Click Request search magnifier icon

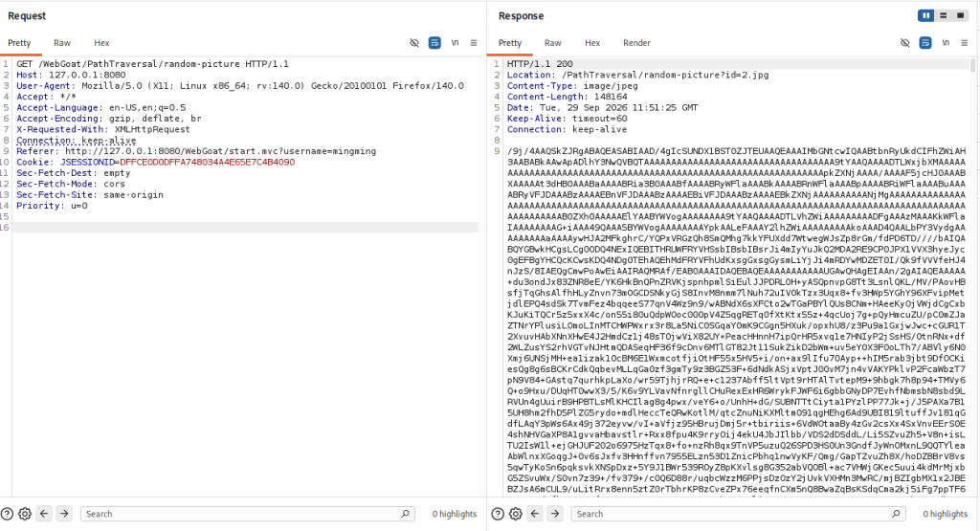coord(405,514)
